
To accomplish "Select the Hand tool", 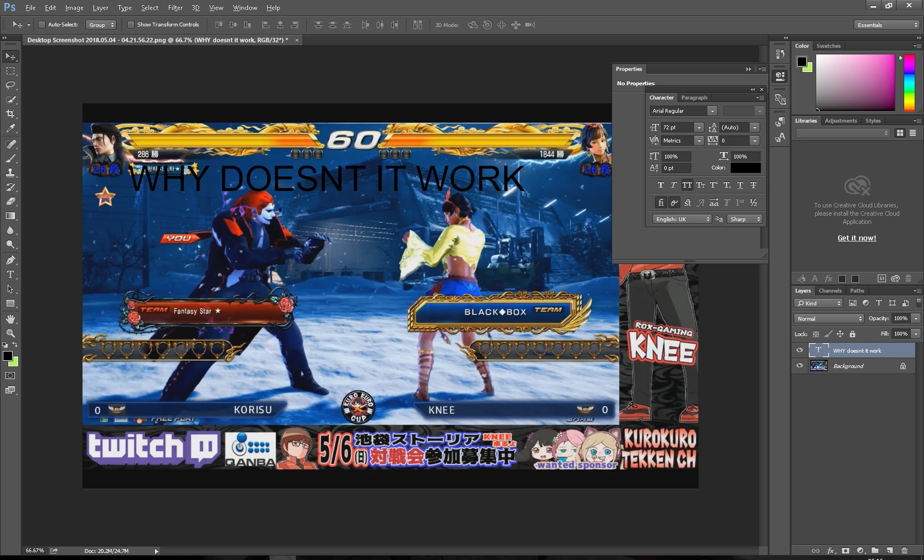I will click(10, 319).
